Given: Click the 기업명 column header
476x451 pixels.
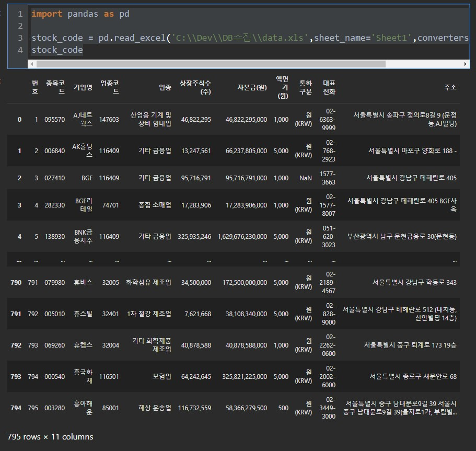Looking at the screenshot, I should [x=83, y=87].
